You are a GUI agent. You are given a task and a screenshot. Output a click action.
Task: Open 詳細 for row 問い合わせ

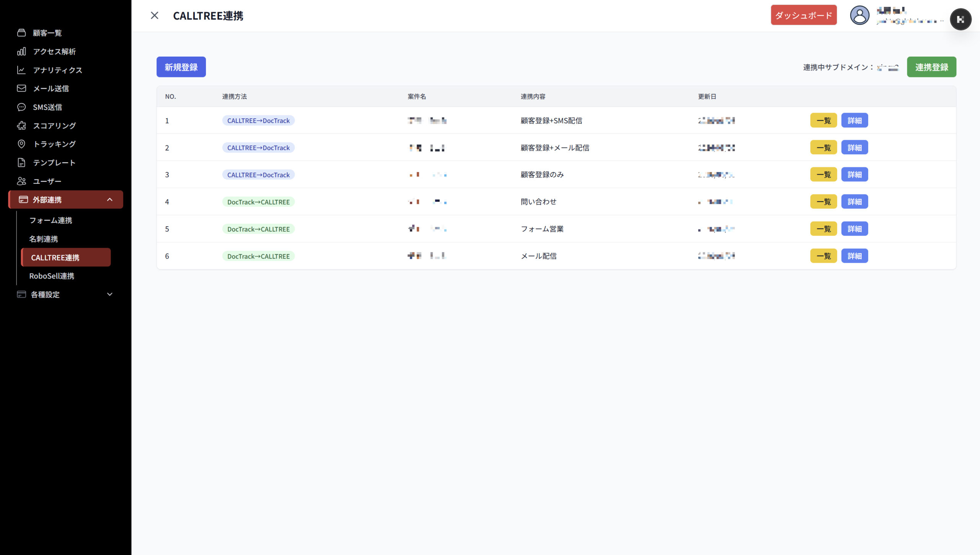coord(854,202)
